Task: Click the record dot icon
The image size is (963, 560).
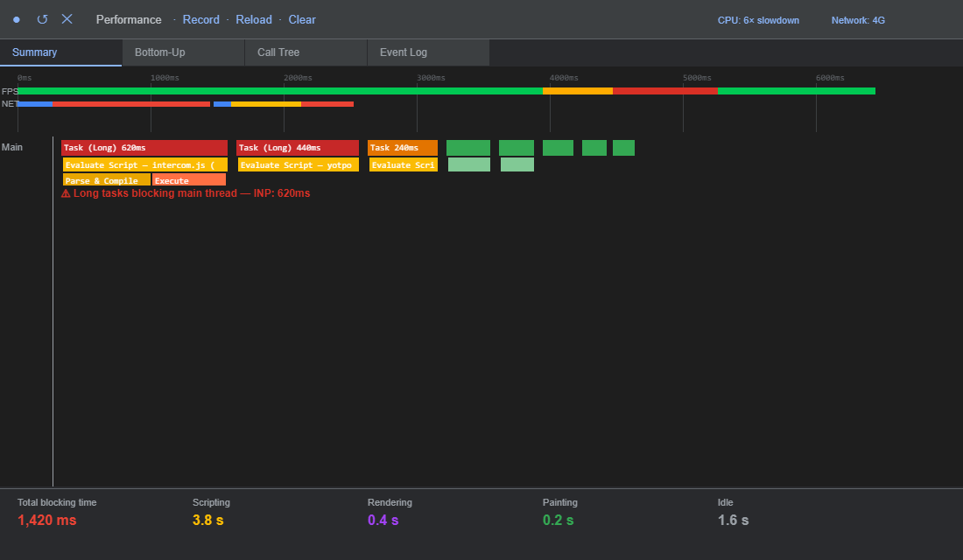Action: (x=17, y=19)
